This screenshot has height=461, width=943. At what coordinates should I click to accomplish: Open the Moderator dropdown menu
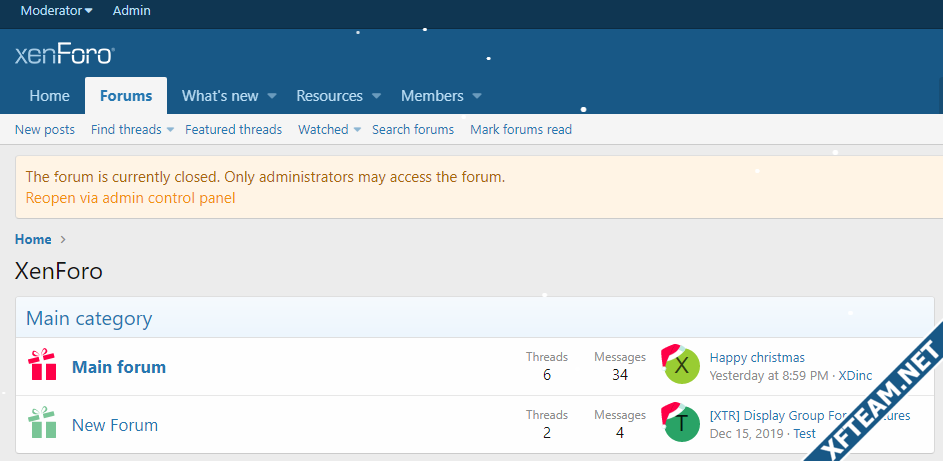(57, 11)
